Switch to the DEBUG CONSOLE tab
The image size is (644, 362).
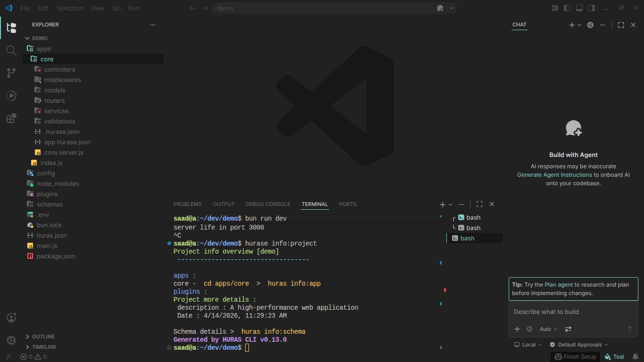click(x=268, y=204)
